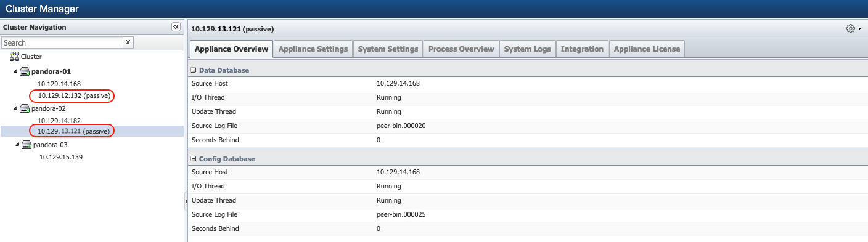Focus the Search input field
868x242 pixels.
coord(62,42)
